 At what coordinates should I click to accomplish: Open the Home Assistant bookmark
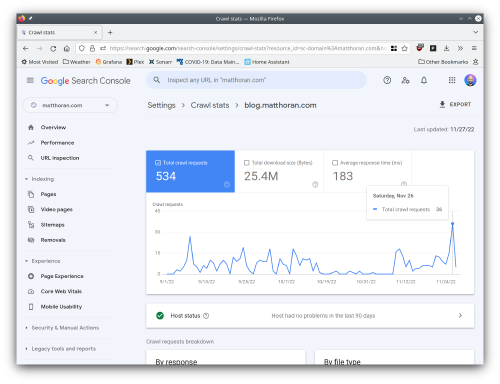coord(267,62)
